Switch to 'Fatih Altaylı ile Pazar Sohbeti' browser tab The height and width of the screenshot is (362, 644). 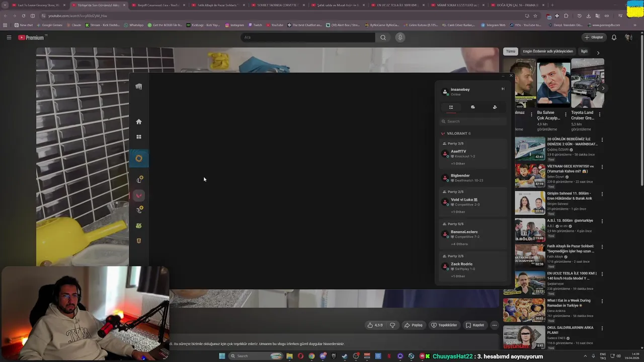click(217, 5)
